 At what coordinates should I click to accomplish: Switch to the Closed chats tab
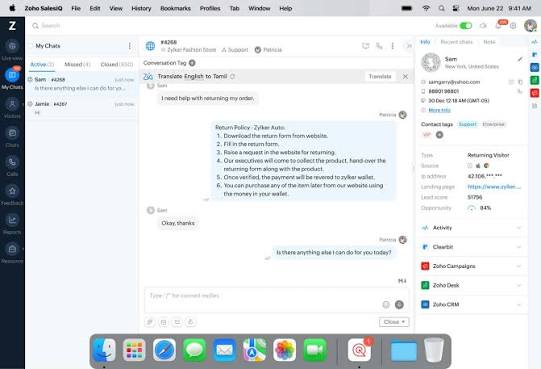pos(117,65)
